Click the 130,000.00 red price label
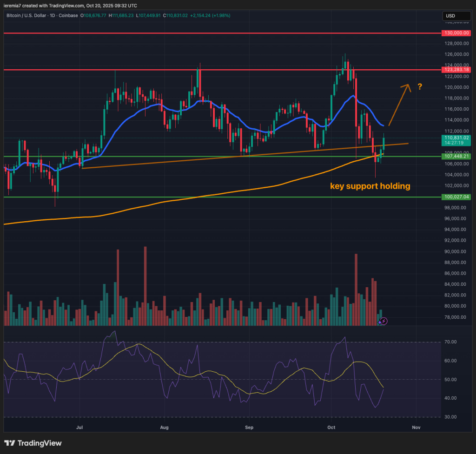 (x=456, y=33)
